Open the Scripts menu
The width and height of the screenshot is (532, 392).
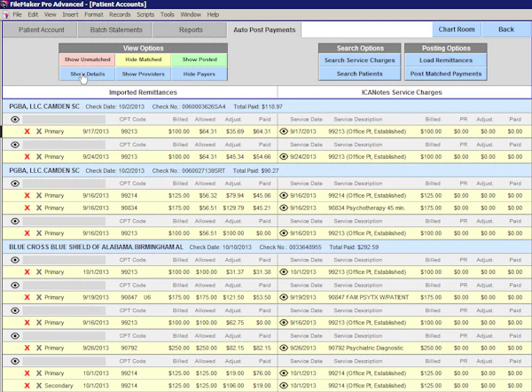click(145, 14)
